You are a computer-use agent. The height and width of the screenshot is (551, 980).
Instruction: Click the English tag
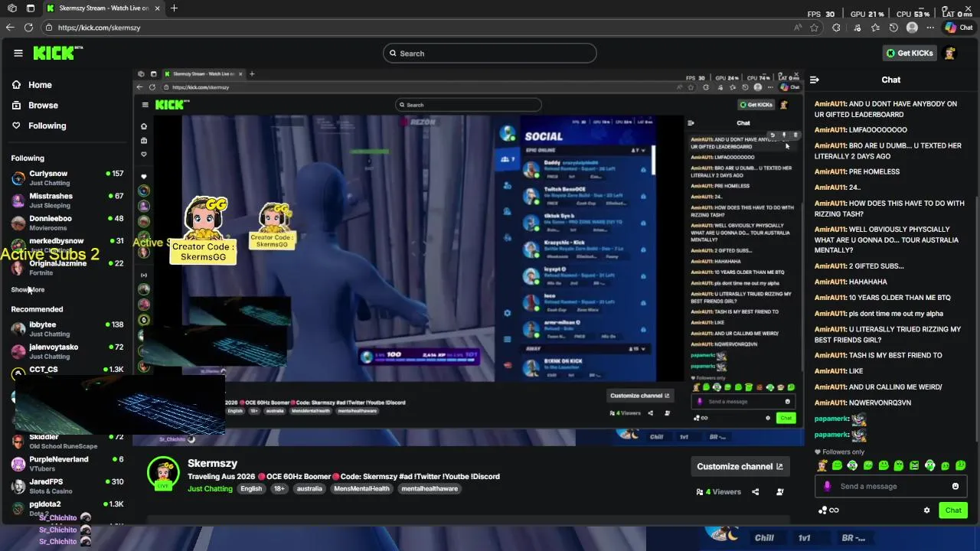[x=251, y=489]
